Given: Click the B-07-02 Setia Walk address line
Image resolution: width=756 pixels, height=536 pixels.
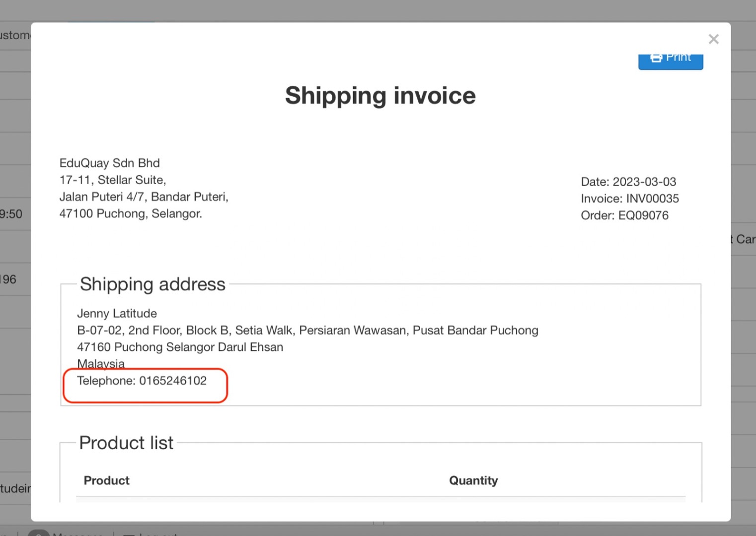Looking at the screenshot, I should point(307,330).
